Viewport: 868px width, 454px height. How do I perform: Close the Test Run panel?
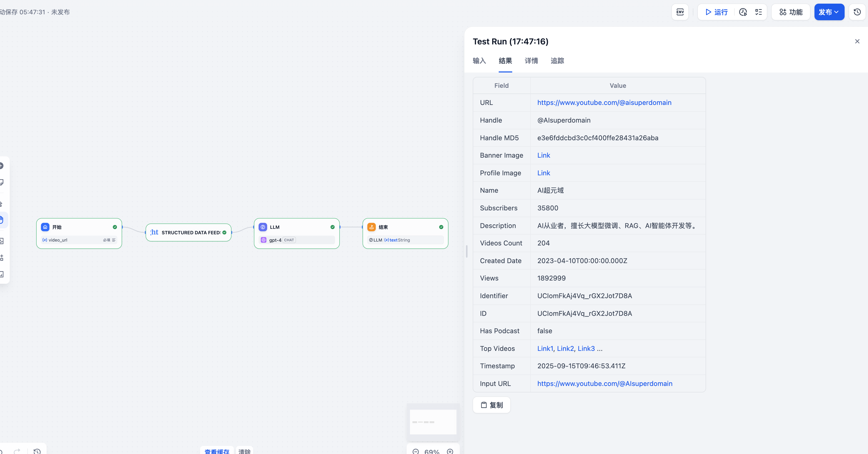pyautogui.click(x=857, y=41)
